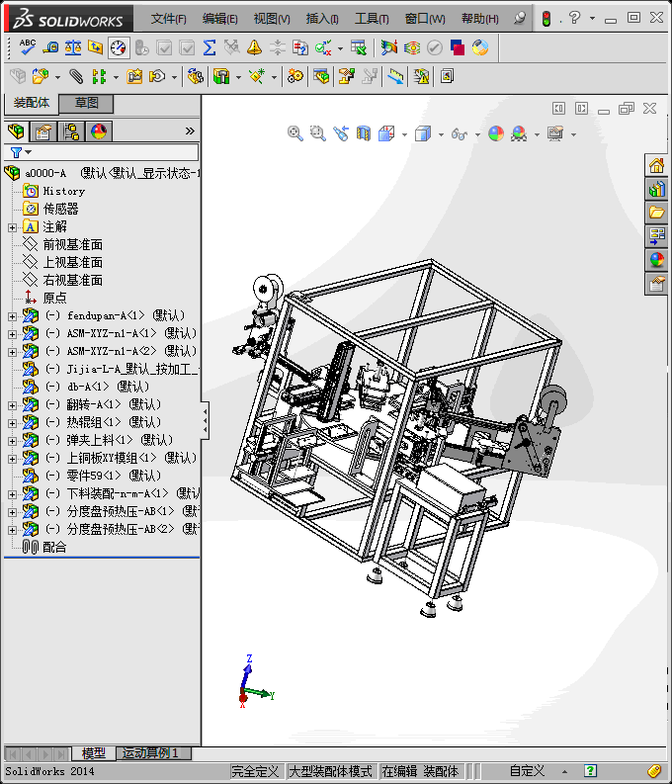Switch to the 运动算例1 tab
Screen dimensions: 672x784
[154, 752]
